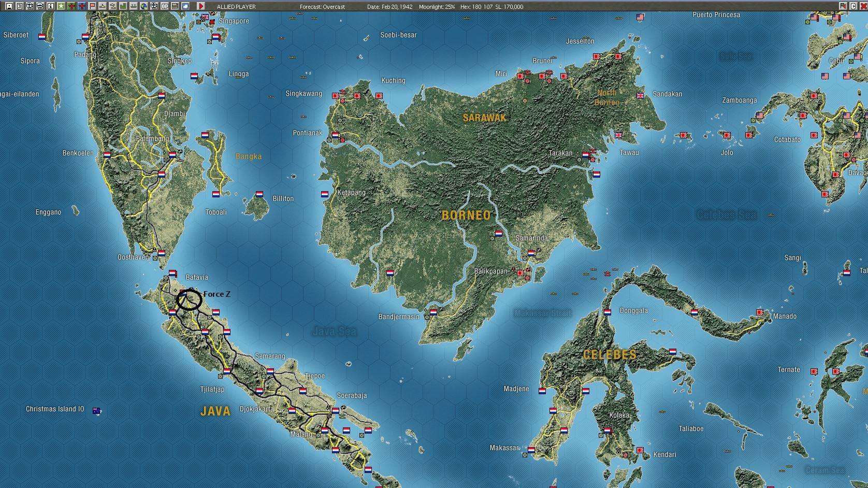Click the Djokjakarta map label
Screen dimensions: 868x488
(256, 409)
